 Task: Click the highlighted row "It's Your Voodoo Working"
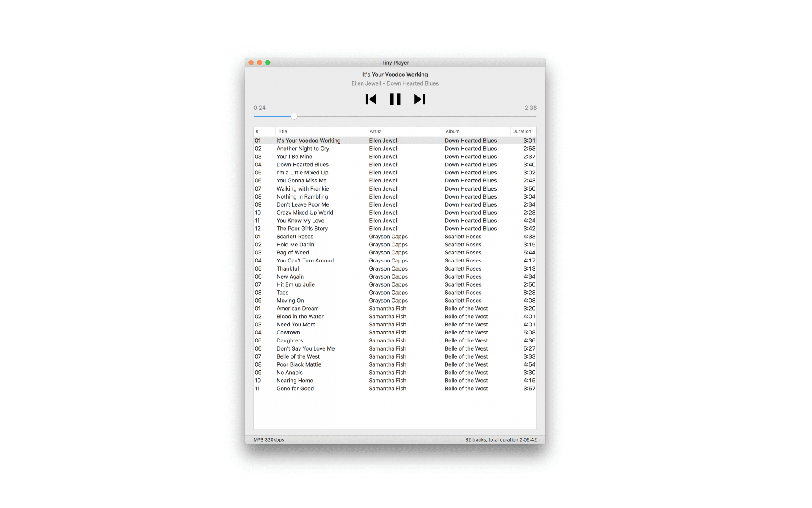point(395,141)
